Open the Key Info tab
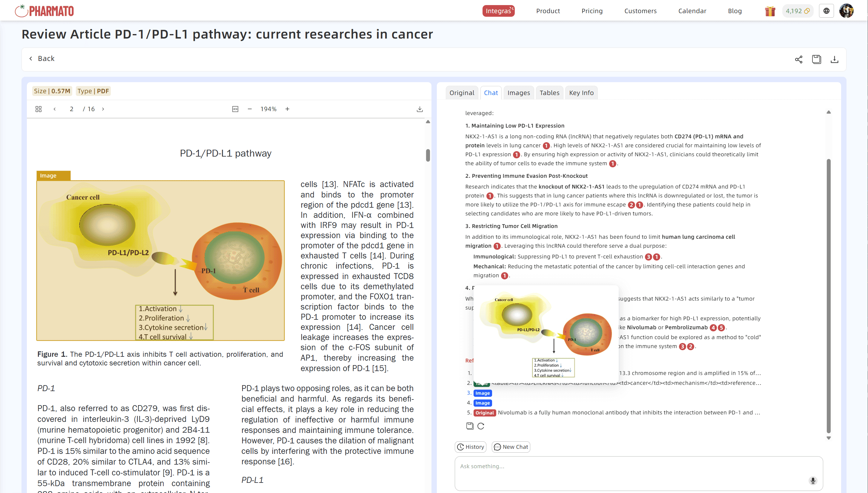This screenshot has height=493, width=868. coord(581,93)
